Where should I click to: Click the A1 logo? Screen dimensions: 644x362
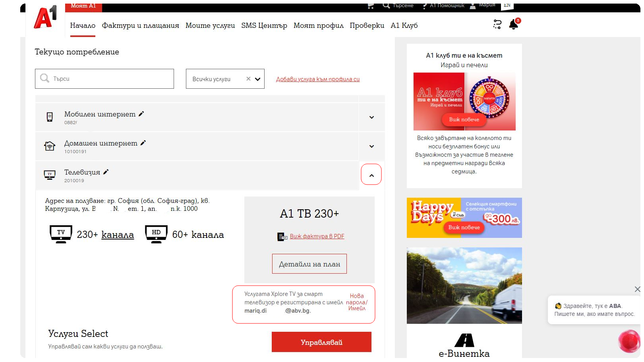click(x=45, y=17)
